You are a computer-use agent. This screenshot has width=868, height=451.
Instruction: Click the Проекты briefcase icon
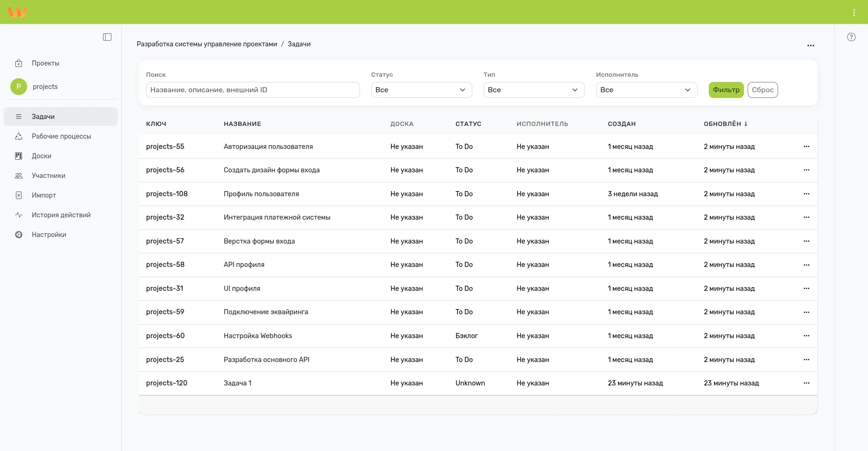click(19, 63)
